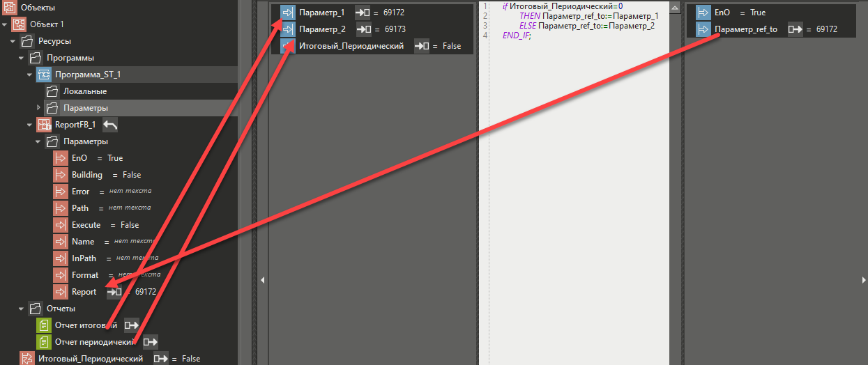This screenshot has height=365, width=868.
Task: Collapse the Отчеты folder
Action: coord(22,309)
